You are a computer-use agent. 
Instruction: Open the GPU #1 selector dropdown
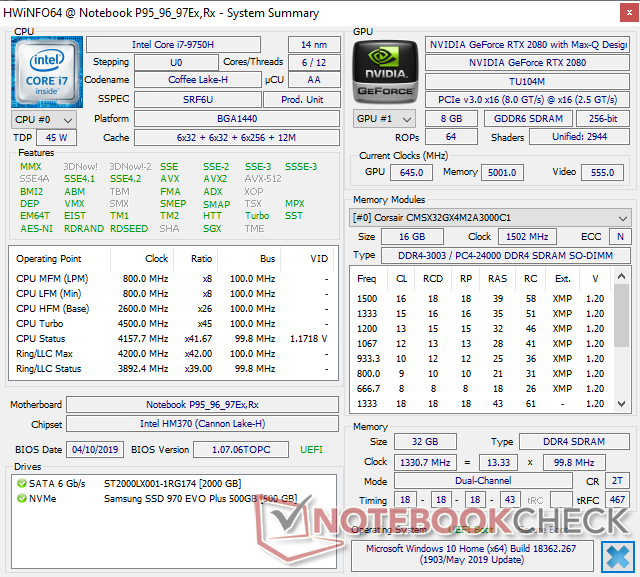coord(384,119)
